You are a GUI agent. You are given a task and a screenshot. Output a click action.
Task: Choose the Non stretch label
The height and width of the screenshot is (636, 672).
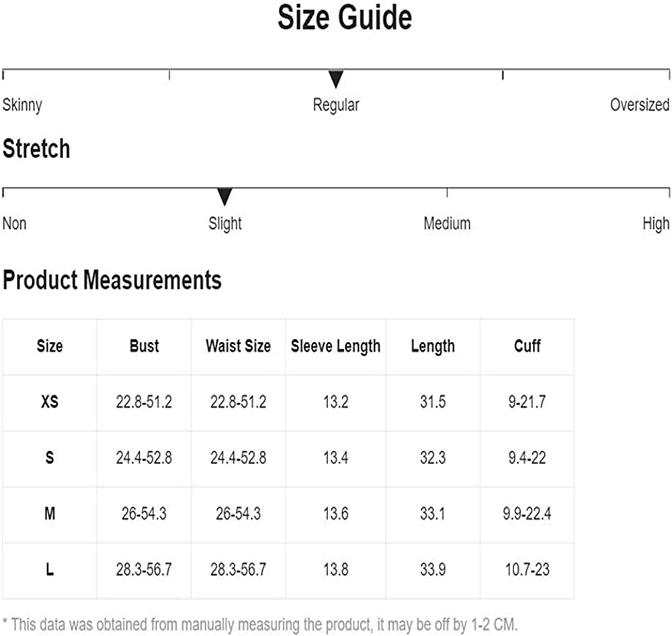pyautogui.click(x=15, y=224)
